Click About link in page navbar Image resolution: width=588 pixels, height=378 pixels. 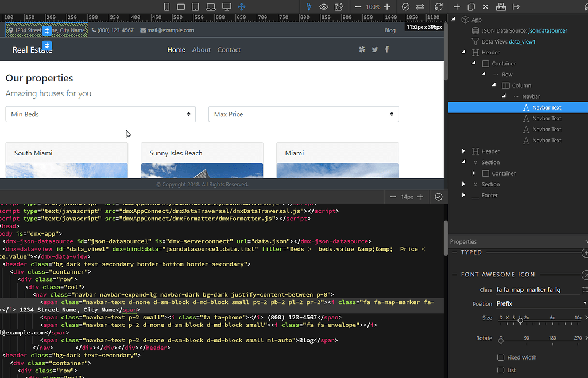tap(202, 50)
